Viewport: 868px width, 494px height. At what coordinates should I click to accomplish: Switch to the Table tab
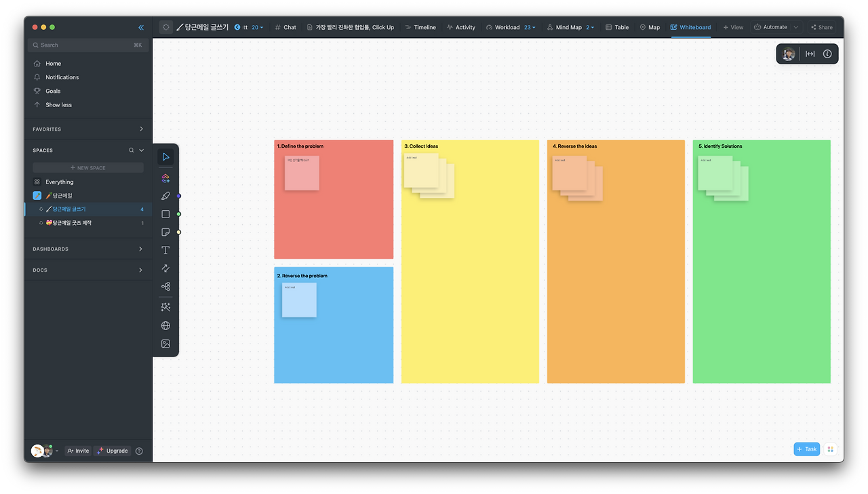(617, 28)
